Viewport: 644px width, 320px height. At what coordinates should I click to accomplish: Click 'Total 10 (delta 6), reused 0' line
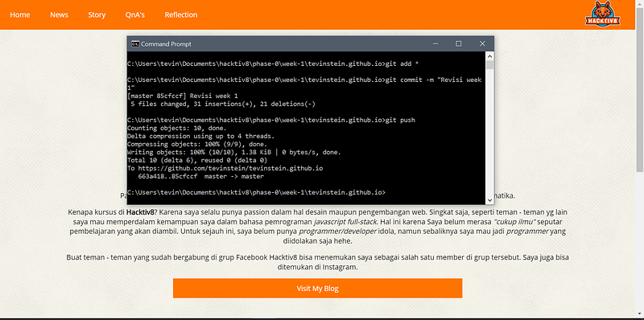pyautogui.click(x=197, y=161)
